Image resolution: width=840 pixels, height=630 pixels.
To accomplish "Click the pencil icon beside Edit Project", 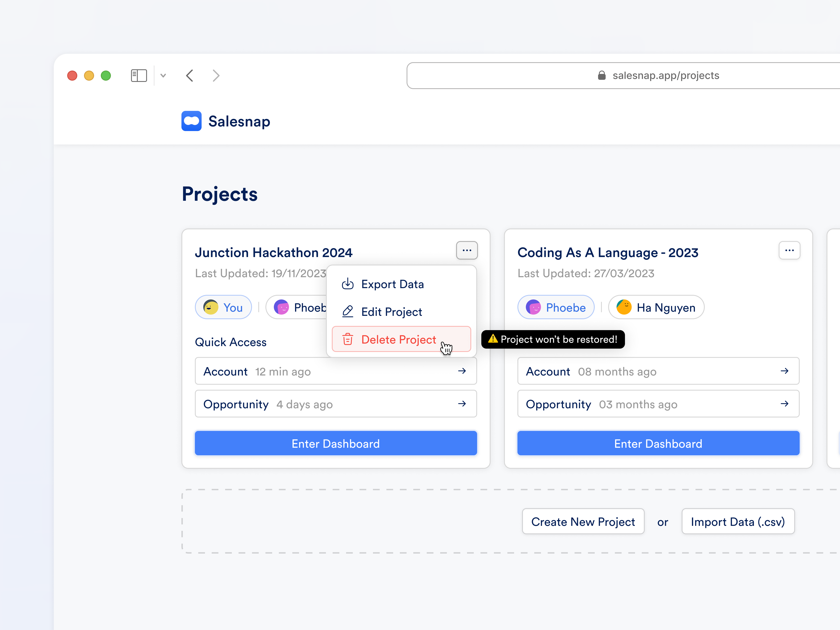I will coord(348,311).
